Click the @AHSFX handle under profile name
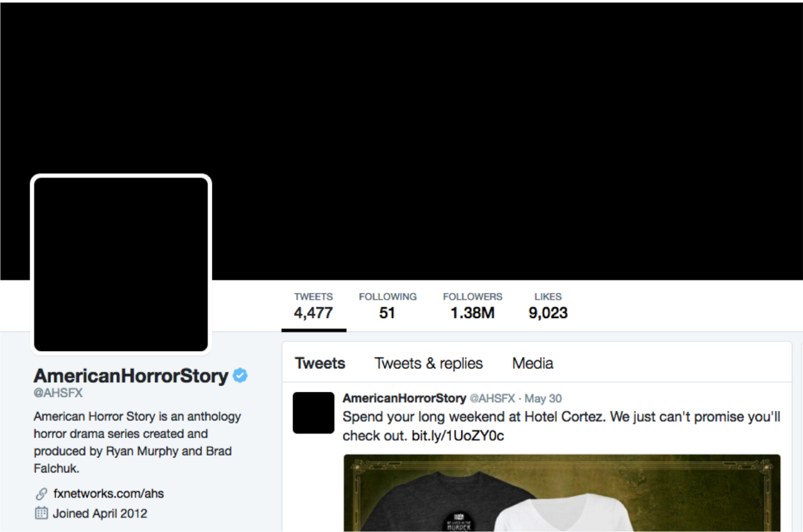Screen dimensions: 803x532 [x=58, y=393]
